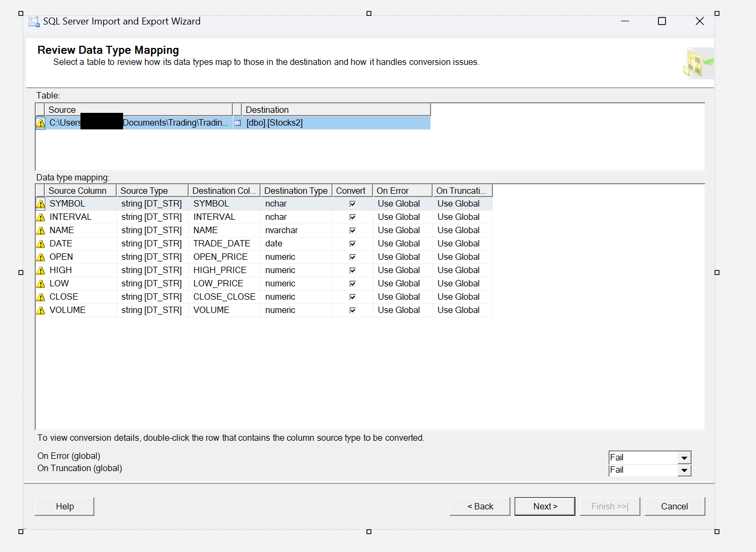Toggle the Convert checkbox for HIGH
Screen dimensions: 756x552
[x=353, y=270]
